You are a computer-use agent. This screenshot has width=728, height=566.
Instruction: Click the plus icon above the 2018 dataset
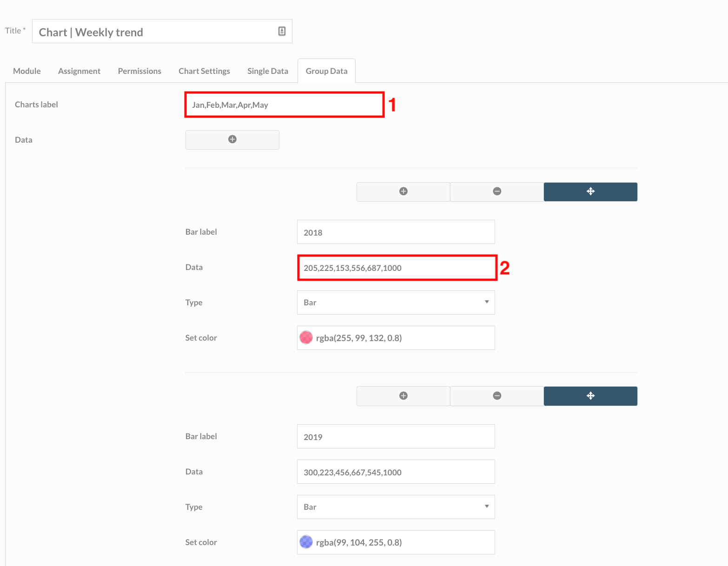(x=403, y=191)
